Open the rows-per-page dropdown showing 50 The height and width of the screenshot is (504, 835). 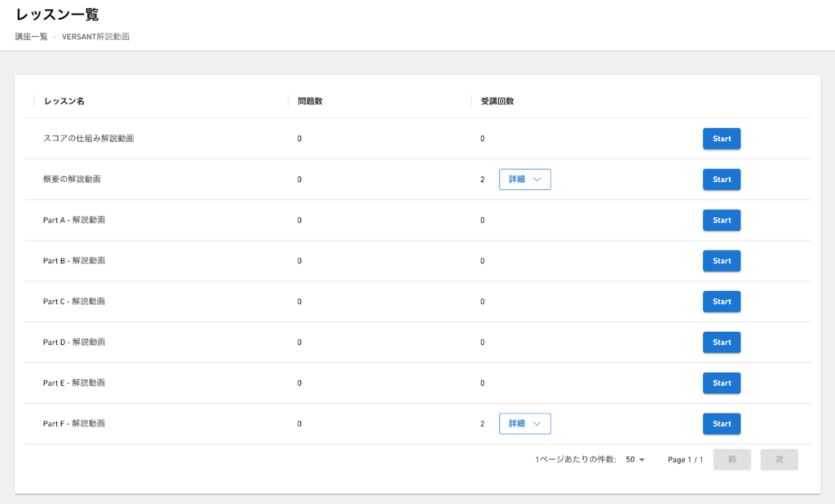click(x=634, y=460)
